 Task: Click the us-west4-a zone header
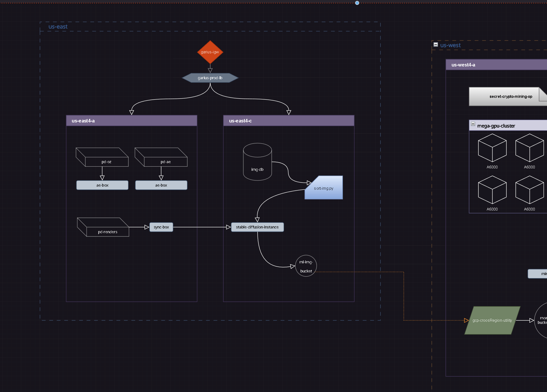point(496,65)
